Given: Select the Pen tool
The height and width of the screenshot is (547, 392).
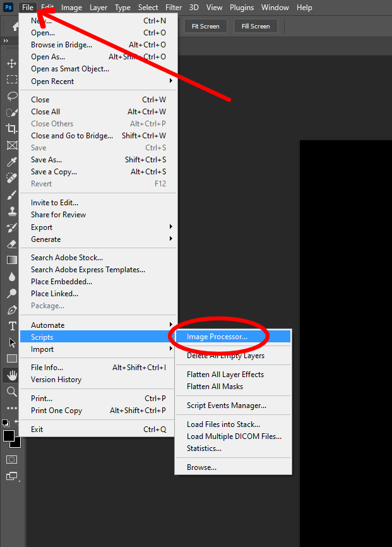Looking at the screenshot, I should 12,310.
